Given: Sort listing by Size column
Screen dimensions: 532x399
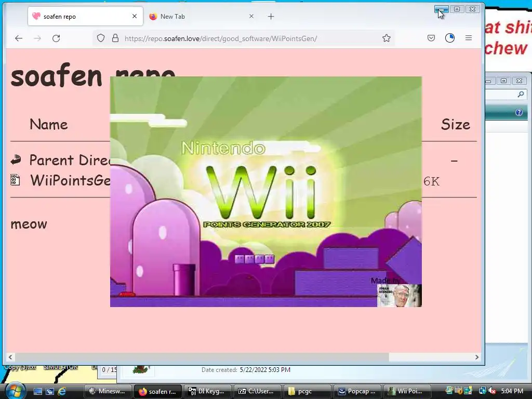Looking at the screenshot, I should 455,125.
